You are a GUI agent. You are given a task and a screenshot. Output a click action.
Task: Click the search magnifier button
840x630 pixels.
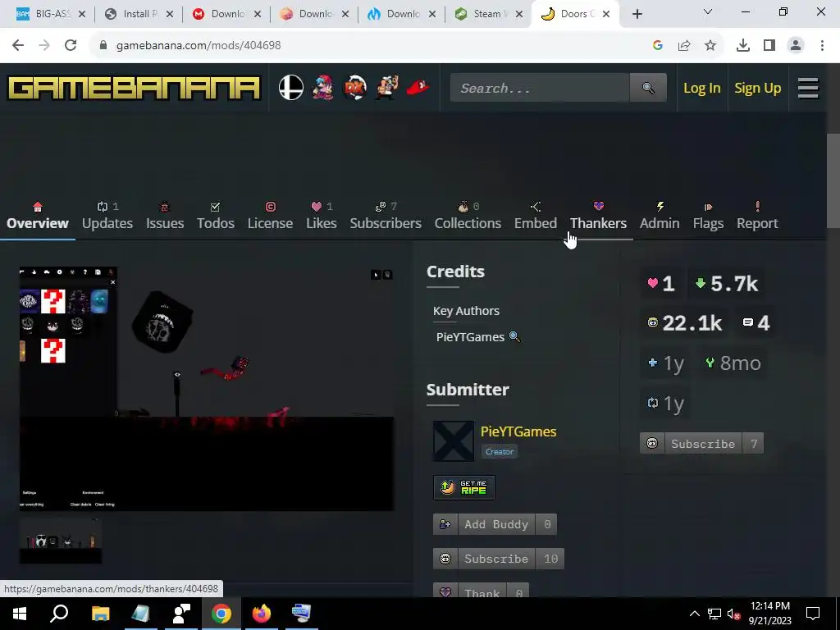click(648, 88)
